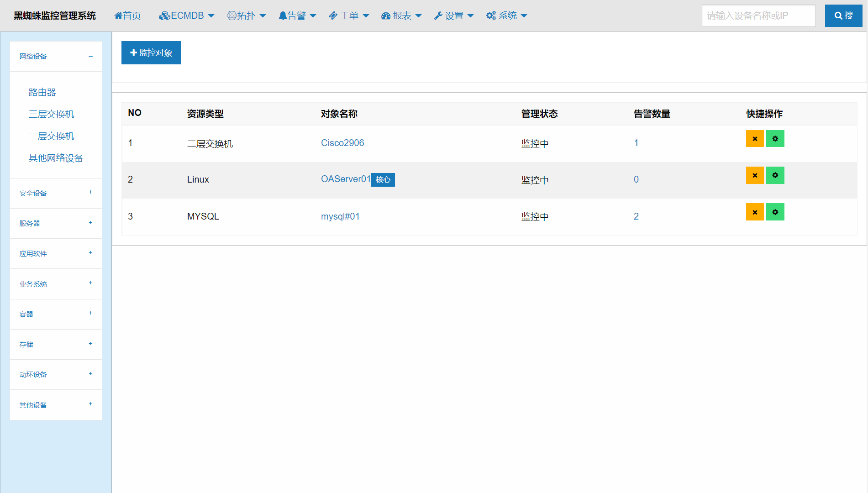868x493 pixels.
Task: Open the 设置 menu in navbar
Action: point(453,16)
